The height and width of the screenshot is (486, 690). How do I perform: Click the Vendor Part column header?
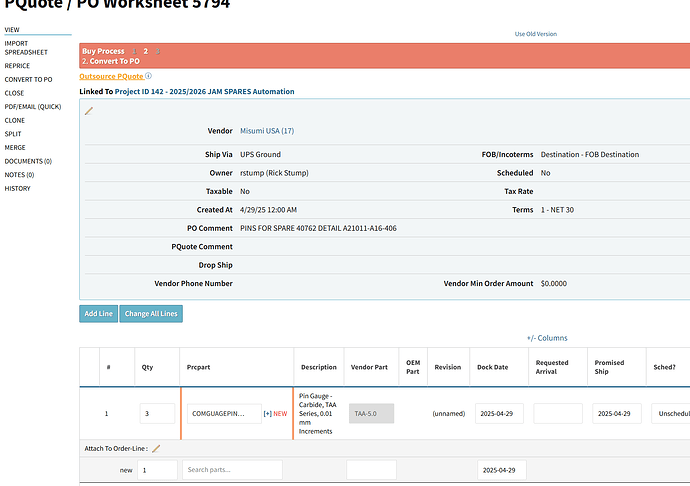click(369, 367)
